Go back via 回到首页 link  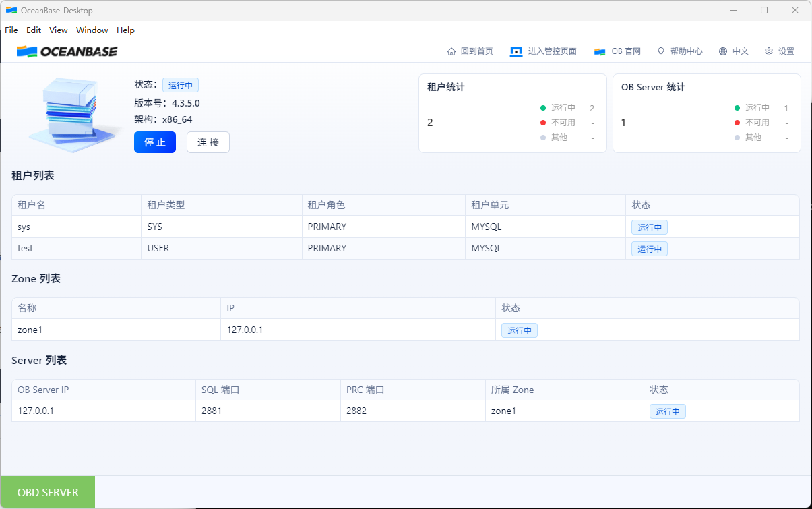[477, 51]
